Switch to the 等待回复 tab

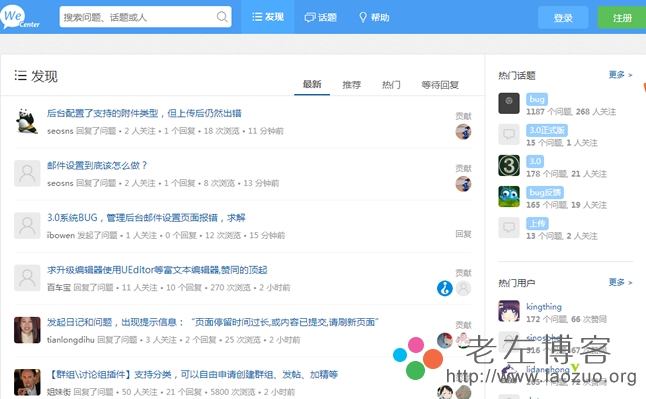[440, 85]
